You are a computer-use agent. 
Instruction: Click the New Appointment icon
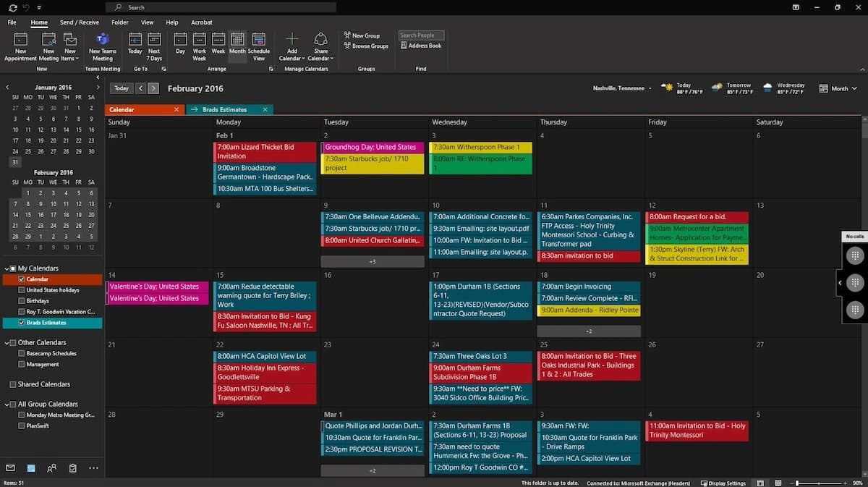20,40
